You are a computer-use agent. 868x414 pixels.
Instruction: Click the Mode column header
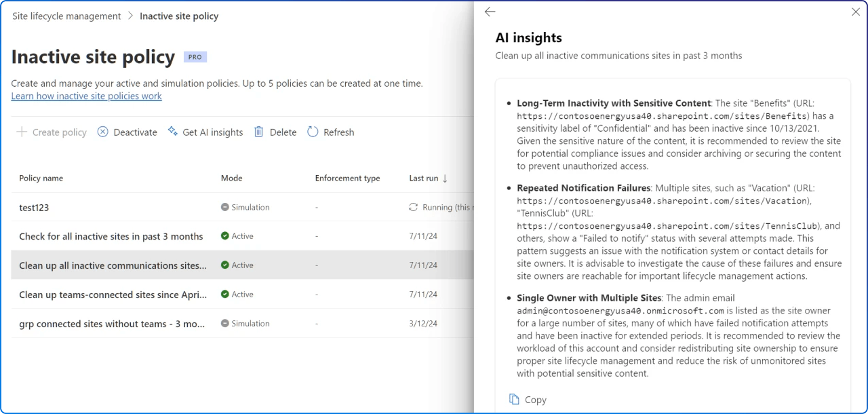tap(231, 178)
